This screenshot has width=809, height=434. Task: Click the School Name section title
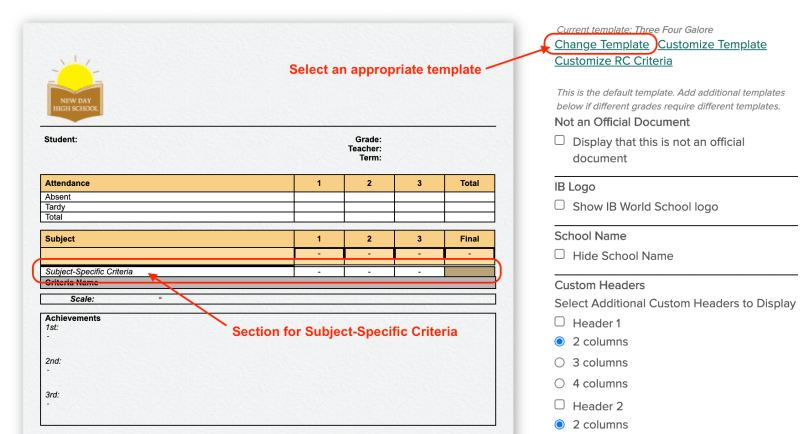(x=590, y=236)
